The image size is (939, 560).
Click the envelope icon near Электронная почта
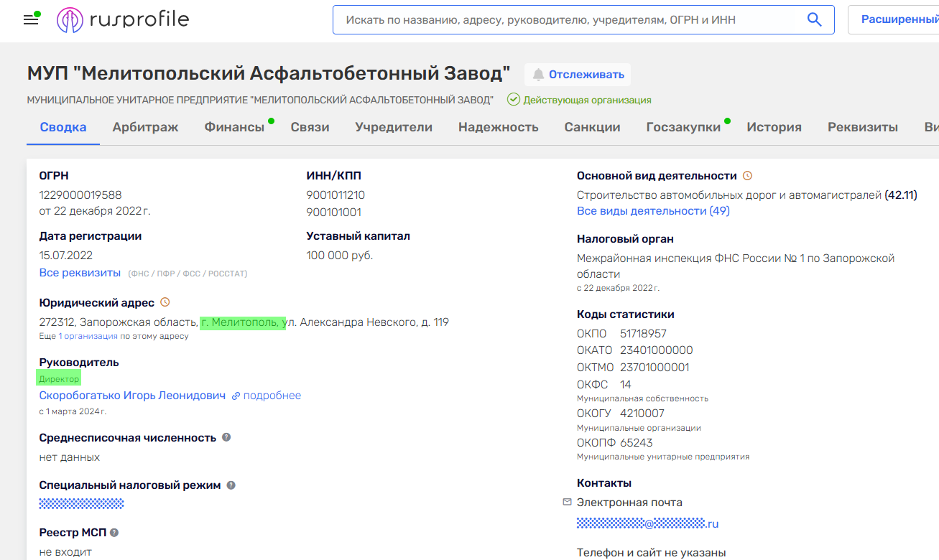point(567,502)
